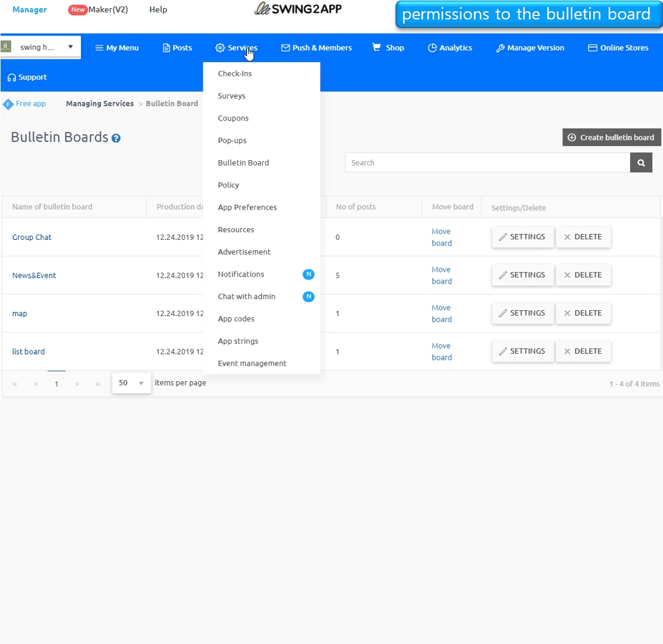Open the Analytics menu
Viewport: 663px width, 644px height.
coord(450,48)
